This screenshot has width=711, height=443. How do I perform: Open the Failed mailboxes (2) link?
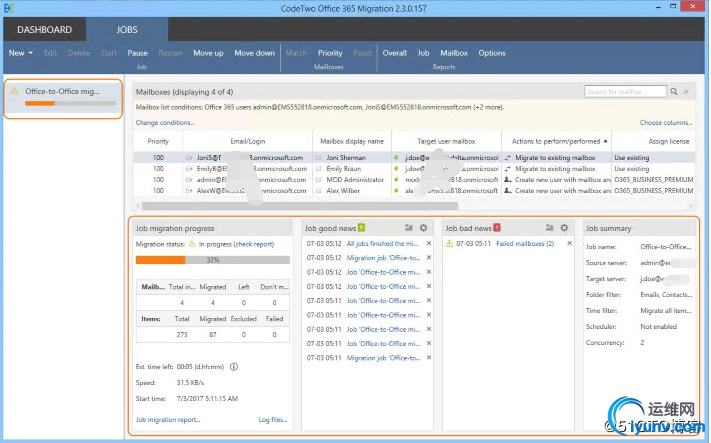point(525,243)
